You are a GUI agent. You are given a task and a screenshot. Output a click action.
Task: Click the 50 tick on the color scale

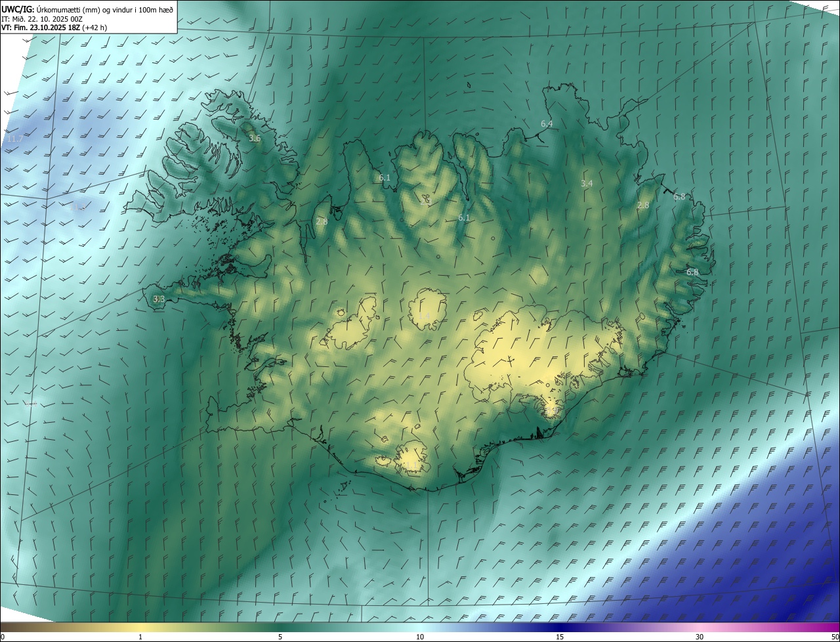click(835, 637)
